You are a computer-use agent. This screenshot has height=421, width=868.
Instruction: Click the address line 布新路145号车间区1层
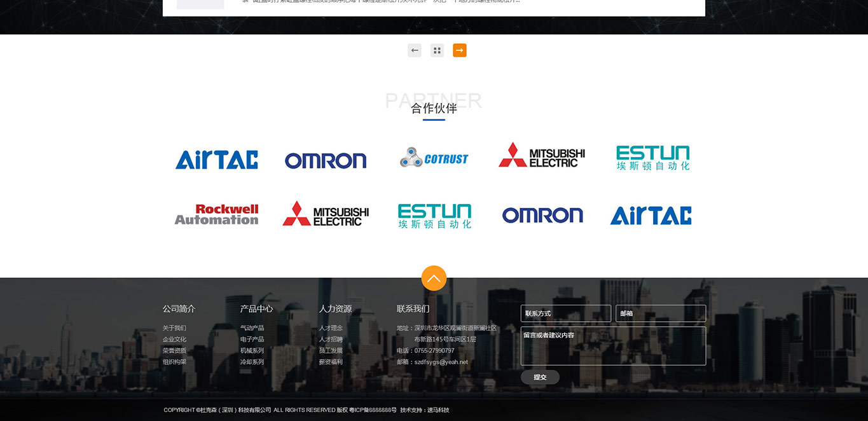tap(445, 340)
